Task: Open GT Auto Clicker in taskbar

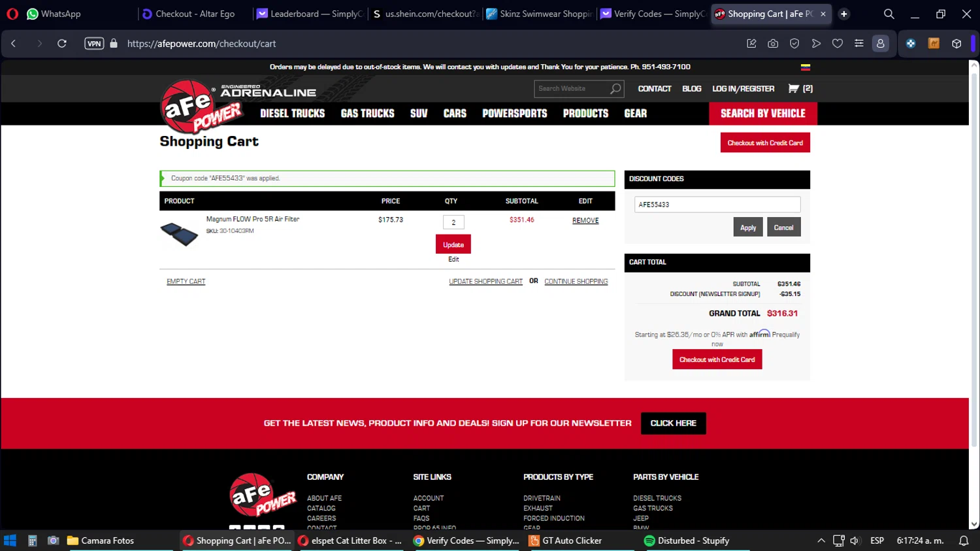Action: [566, 541]
